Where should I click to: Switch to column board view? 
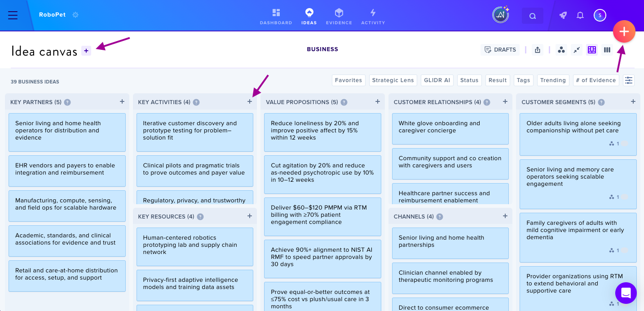tap(607, 50)
